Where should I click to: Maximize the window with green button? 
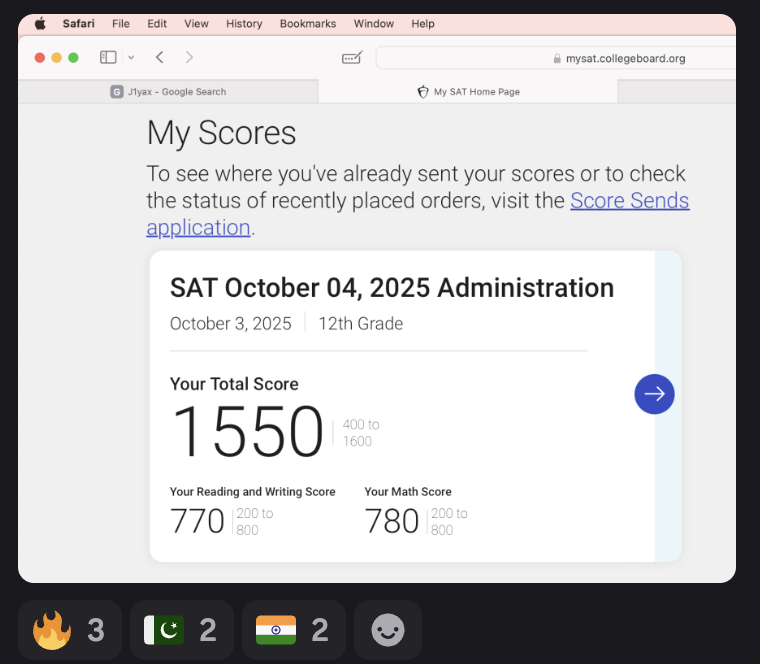pos(73,58)
